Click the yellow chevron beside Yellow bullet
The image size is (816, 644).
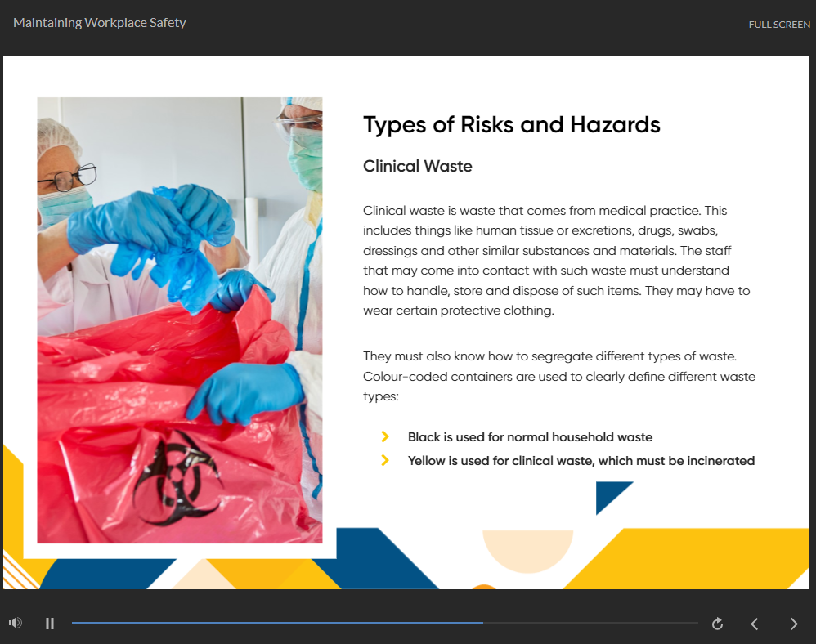(384, 460)
